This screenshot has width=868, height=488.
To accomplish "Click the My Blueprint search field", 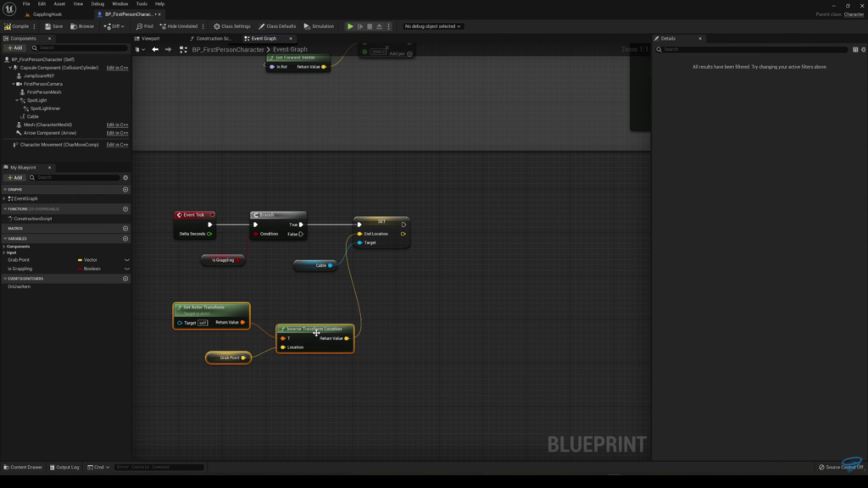I will pos(75,178).
